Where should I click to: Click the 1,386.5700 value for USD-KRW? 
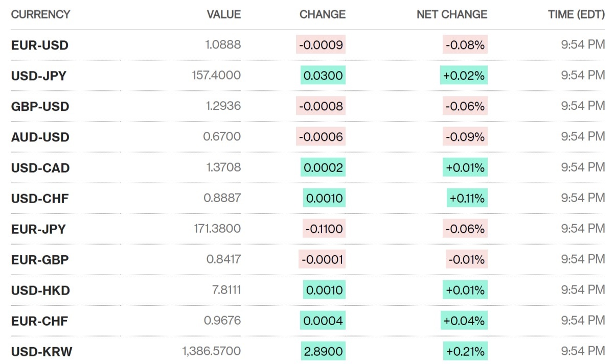pyautogui.click(x=211, y=351)
